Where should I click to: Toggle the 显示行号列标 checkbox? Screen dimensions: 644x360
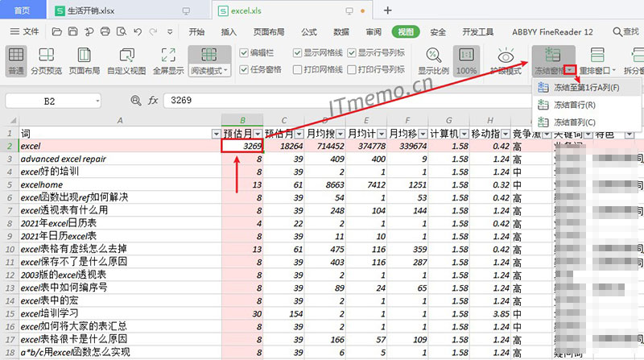[351, 52]
